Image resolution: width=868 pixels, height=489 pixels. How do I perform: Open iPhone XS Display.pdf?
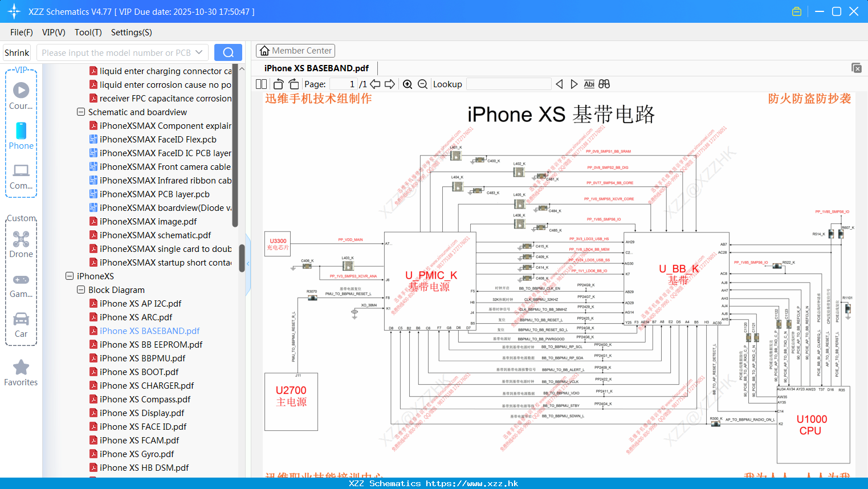[x=137, y=413]
